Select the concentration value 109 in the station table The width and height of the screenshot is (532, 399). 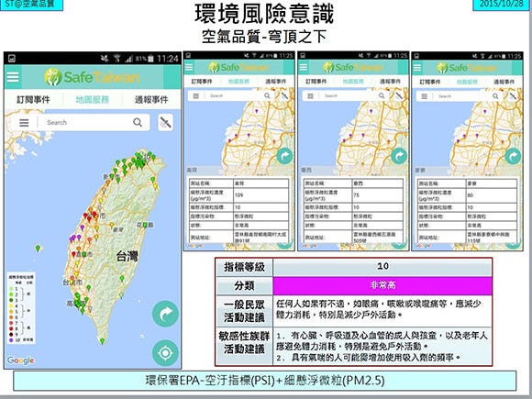point(238,195)
